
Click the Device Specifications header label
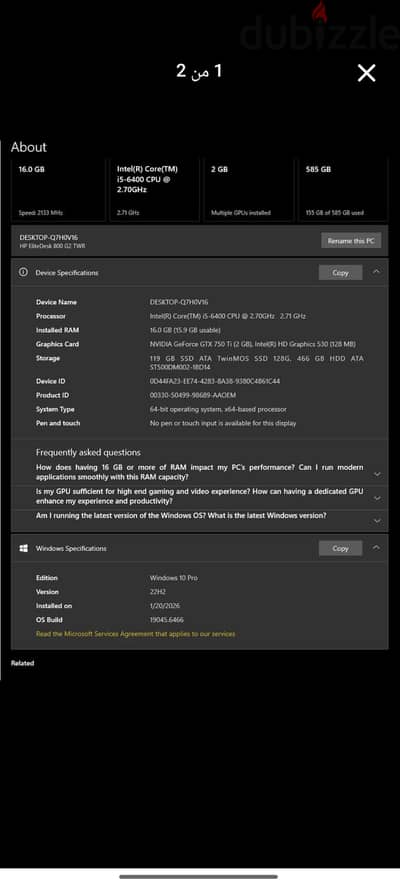coord(67,273)
